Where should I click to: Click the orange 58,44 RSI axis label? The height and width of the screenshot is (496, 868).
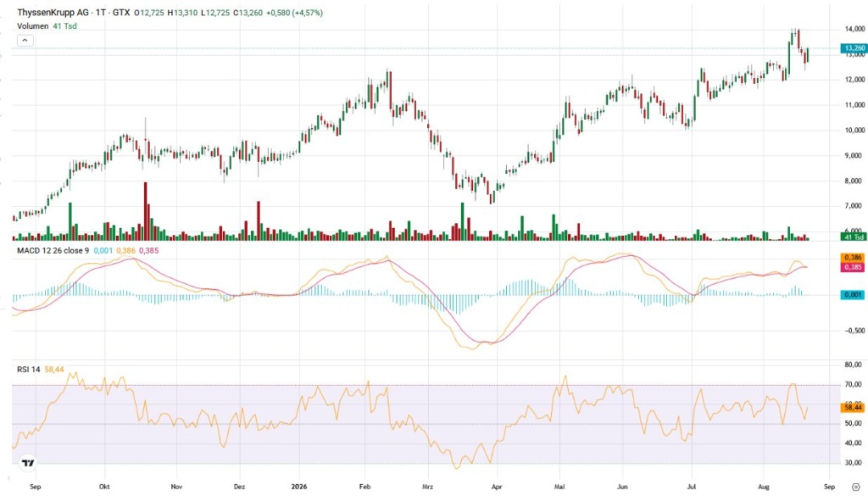[x=854, y=408]
